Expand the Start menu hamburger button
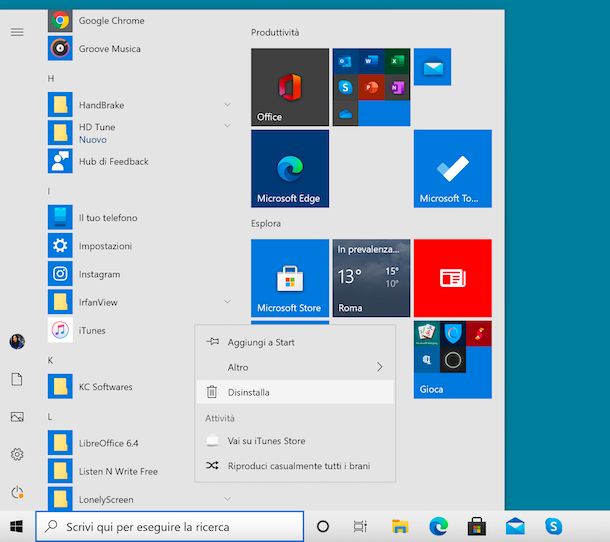This screenshot has width=610, height=542. pos(17,32)
